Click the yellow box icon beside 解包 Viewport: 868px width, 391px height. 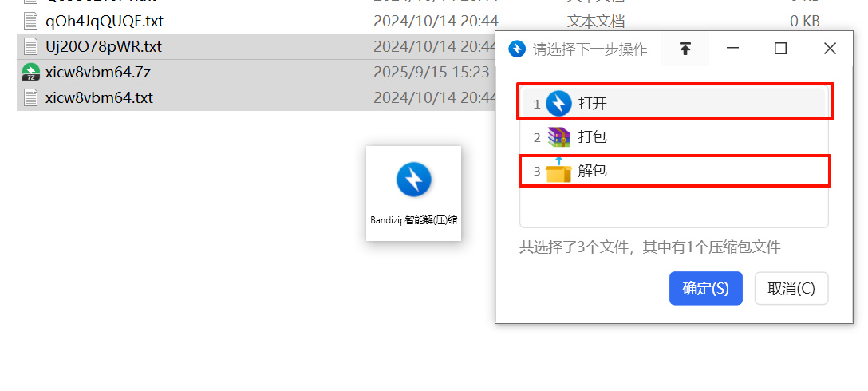pos(558,171)
